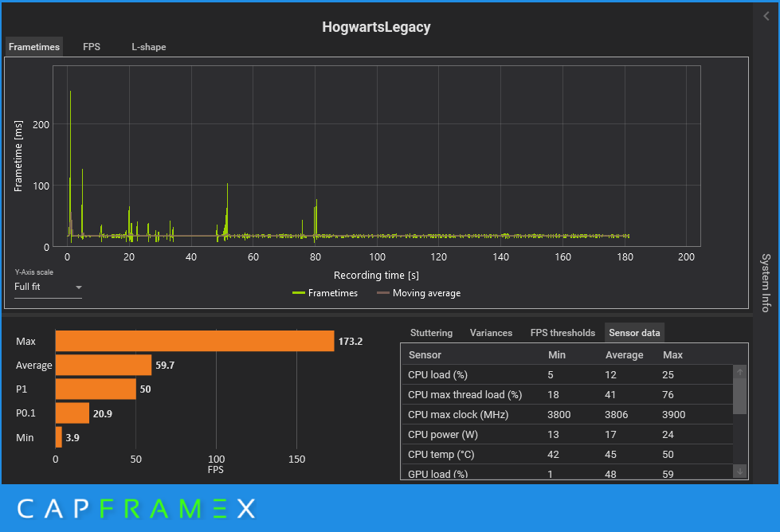
Task: Click the sensor table scroll-up arrow
Action: tap(739, 371)
